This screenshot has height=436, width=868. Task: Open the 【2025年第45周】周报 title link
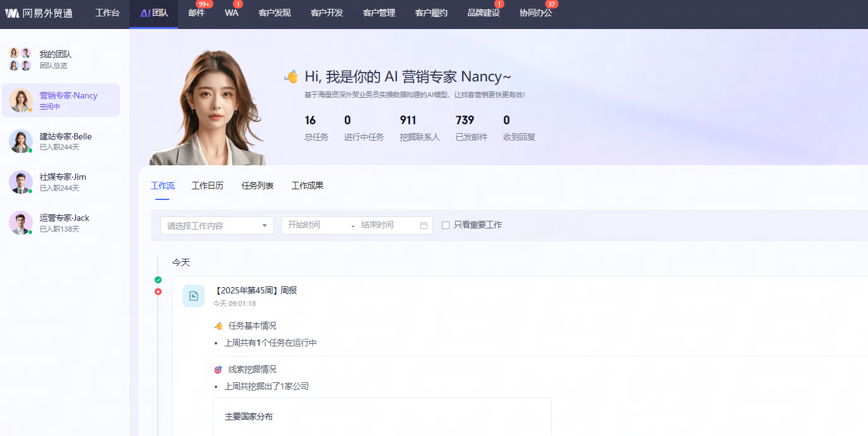tap(256, 290)
